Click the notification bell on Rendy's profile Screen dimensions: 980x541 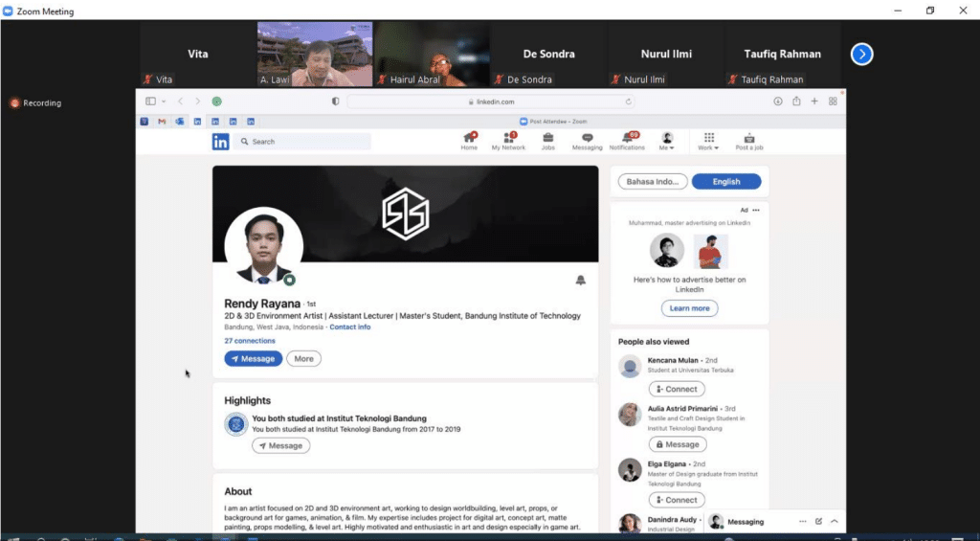pos(581,281)
